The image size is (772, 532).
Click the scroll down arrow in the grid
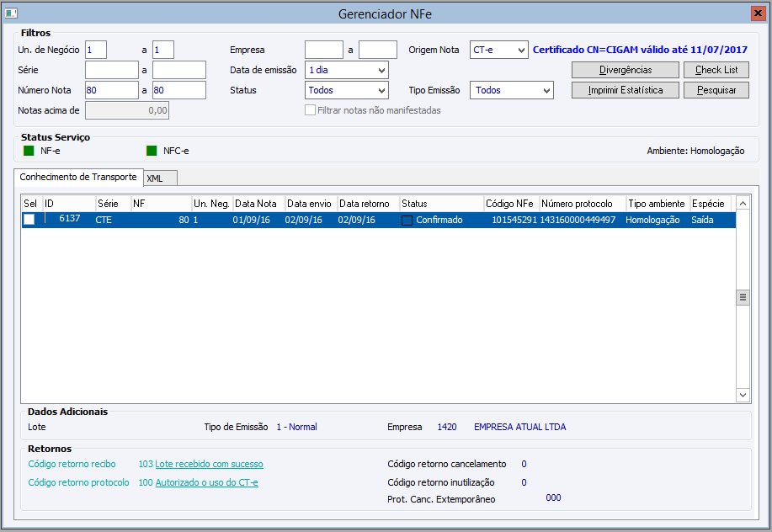pos(743,395)
